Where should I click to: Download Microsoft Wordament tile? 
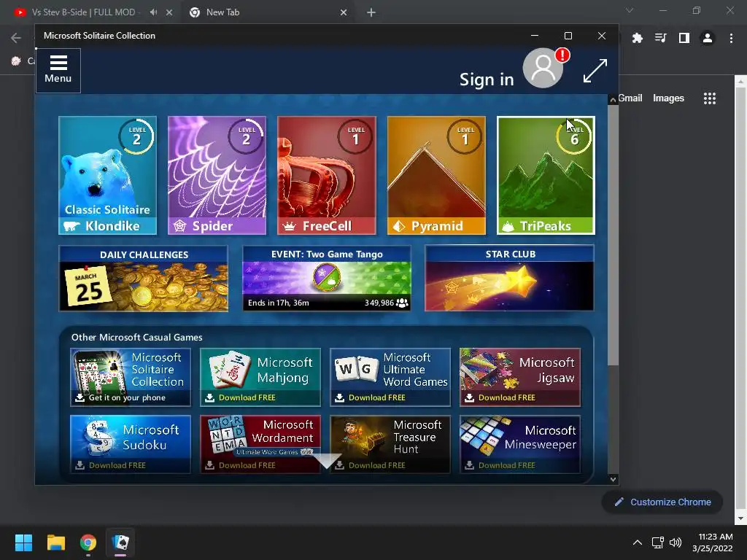[260, 444]
